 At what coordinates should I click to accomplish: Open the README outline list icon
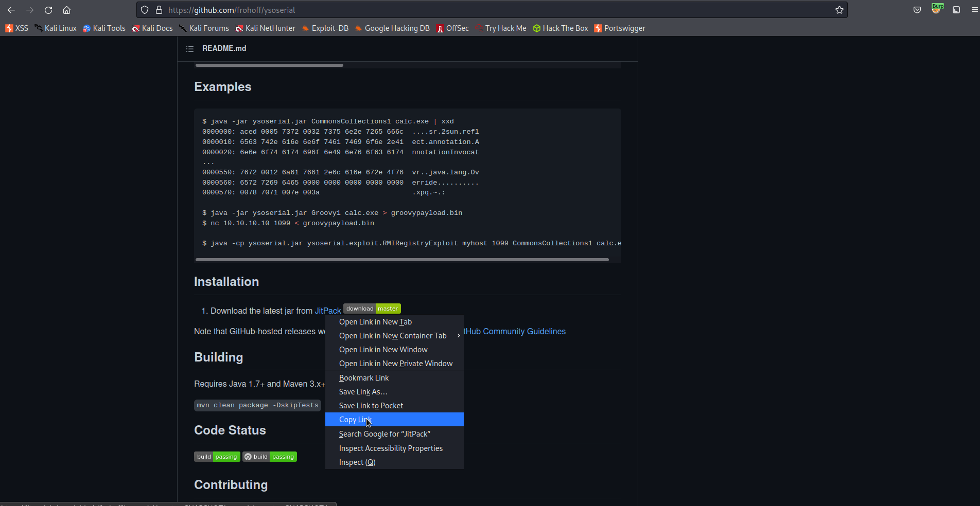189,48
